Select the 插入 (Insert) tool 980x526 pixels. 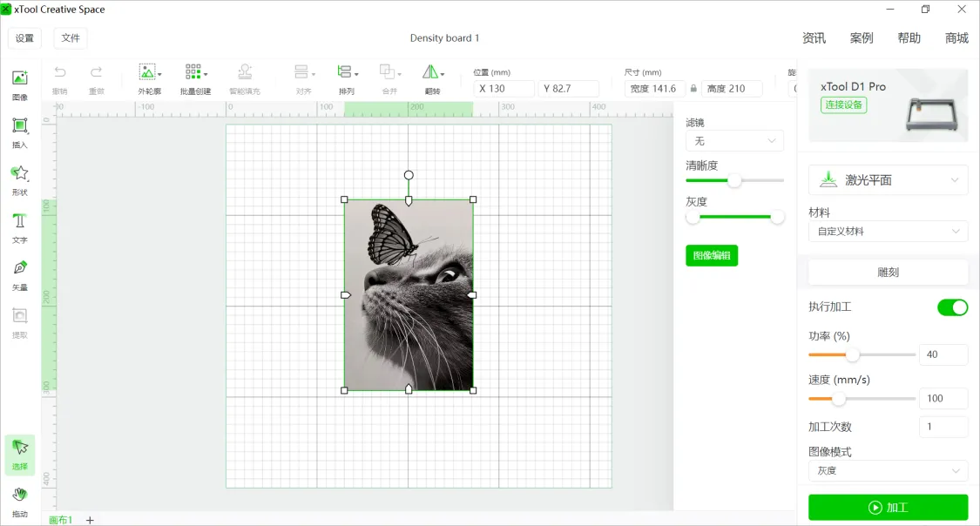click(x=20, y=132)
